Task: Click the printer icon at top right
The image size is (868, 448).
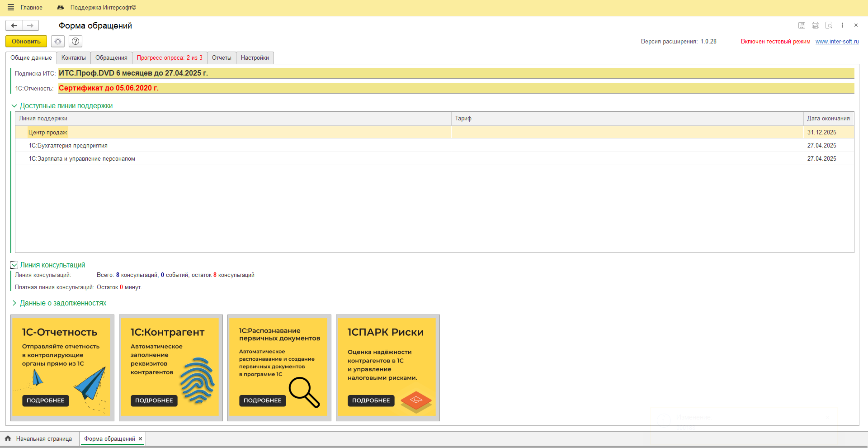Action: tap(815, 25)
